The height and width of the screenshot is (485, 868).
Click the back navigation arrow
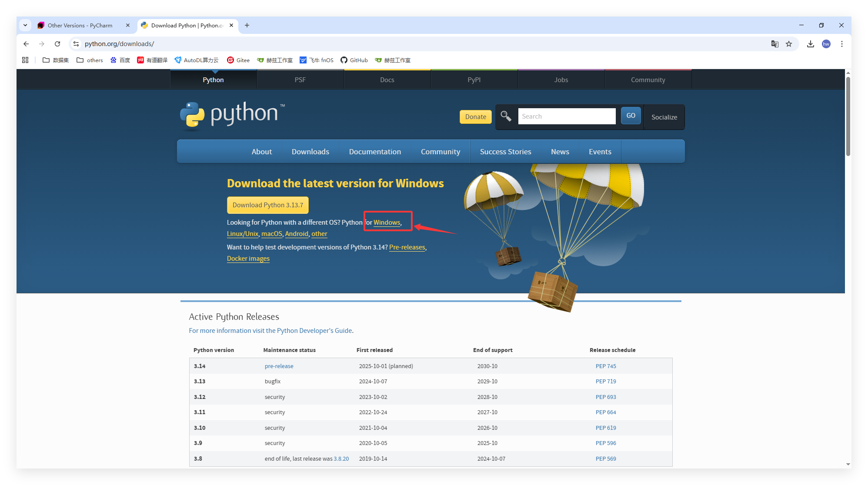click(26, 44)
